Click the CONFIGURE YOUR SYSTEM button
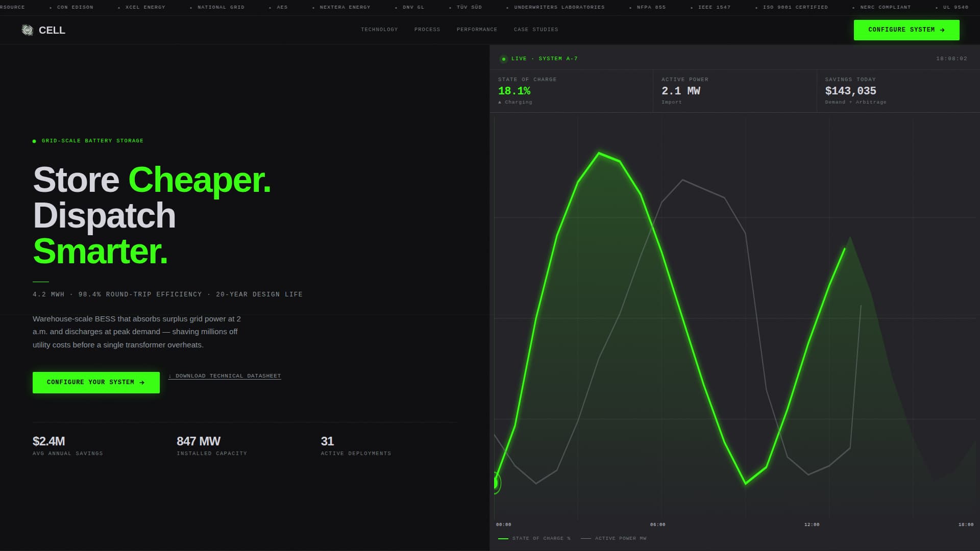This screenshot has width=980, height=551. coord(96,382)
